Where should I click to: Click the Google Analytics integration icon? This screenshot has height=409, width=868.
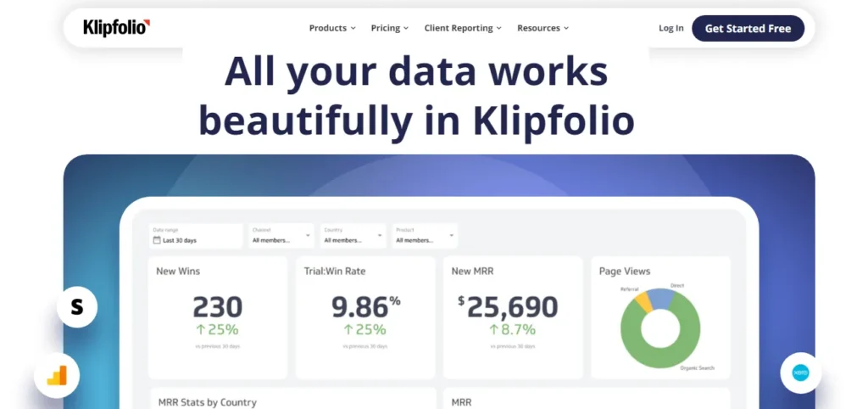(57, 376)
